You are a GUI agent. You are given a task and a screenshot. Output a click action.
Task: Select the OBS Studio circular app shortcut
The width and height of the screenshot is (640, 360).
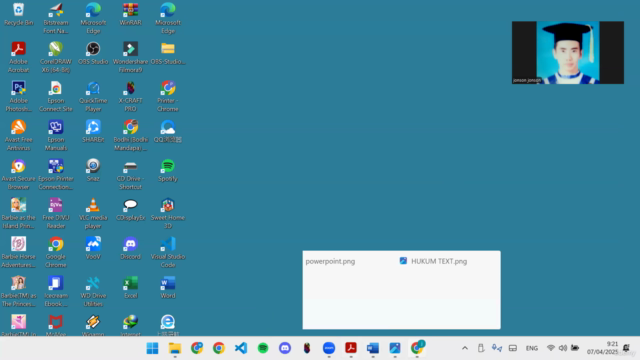pos(93,53)
